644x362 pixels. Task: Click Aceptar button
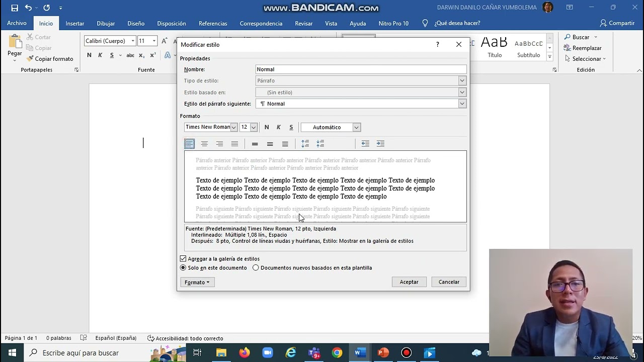(x=409, y=282)
